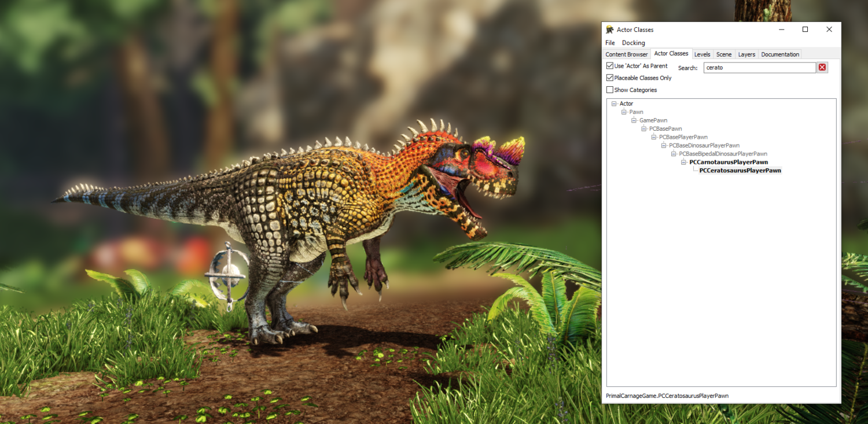The height and width of the screenshot is (424, 868).
Task: Select the PCBasePawn class
Action: (x=665, y=129)
